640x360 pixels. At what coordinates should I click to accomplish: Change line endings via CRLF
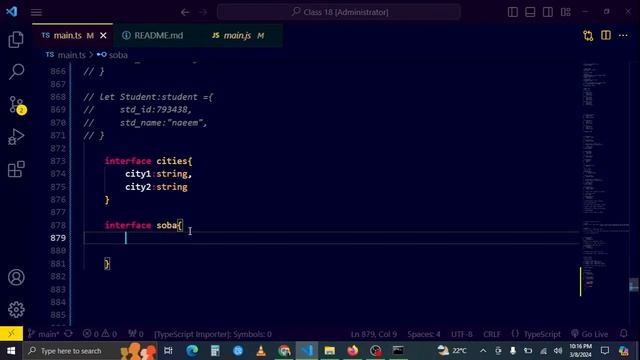coord(492,334)
